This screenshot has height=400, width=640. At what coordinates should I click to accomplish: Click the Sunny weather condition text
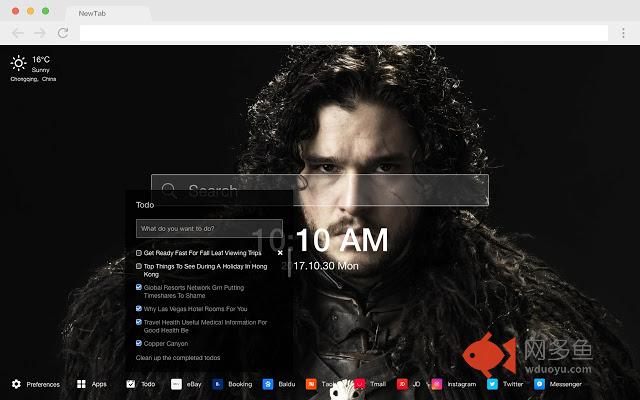tap(40, 70)
